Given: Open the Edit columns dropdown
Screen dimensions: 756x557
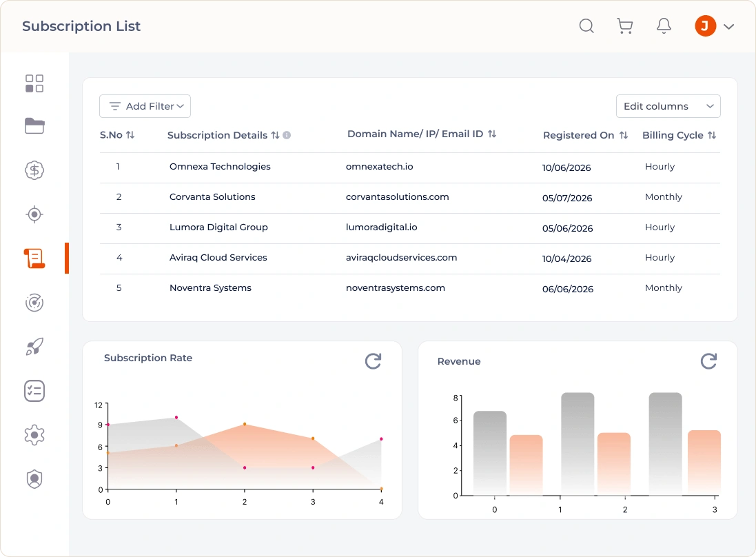Looking at the screenshot, I should pyautogui.click(x=668, y=106).
